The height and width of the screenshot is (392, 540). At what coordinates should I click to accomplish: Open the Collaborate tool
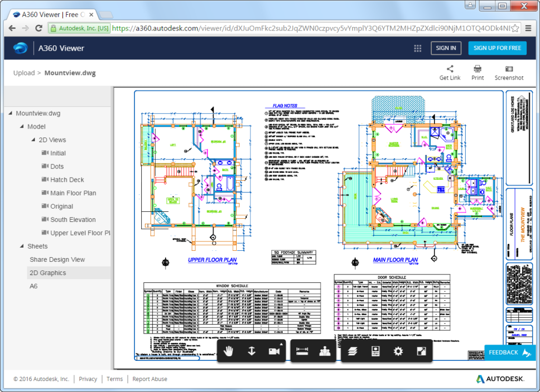325,351
